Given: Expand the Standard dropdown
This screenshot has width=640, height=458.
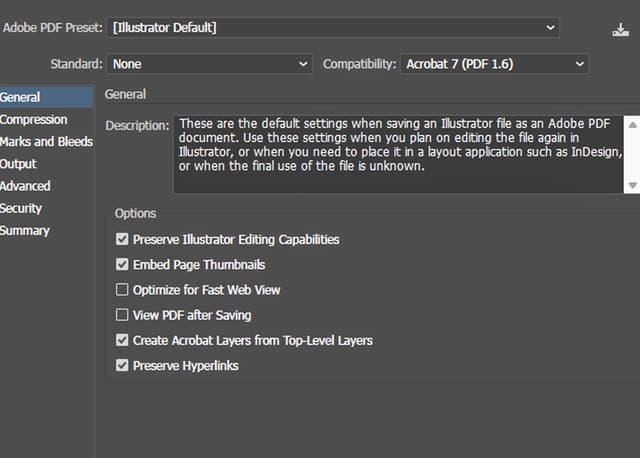Looking at the screenshot, I should 211,64.
